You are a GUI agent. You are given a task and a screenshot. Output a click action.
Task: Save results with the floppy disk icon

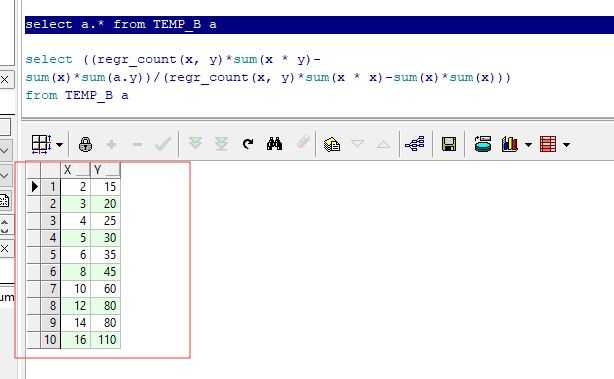[x=449, y=144]
